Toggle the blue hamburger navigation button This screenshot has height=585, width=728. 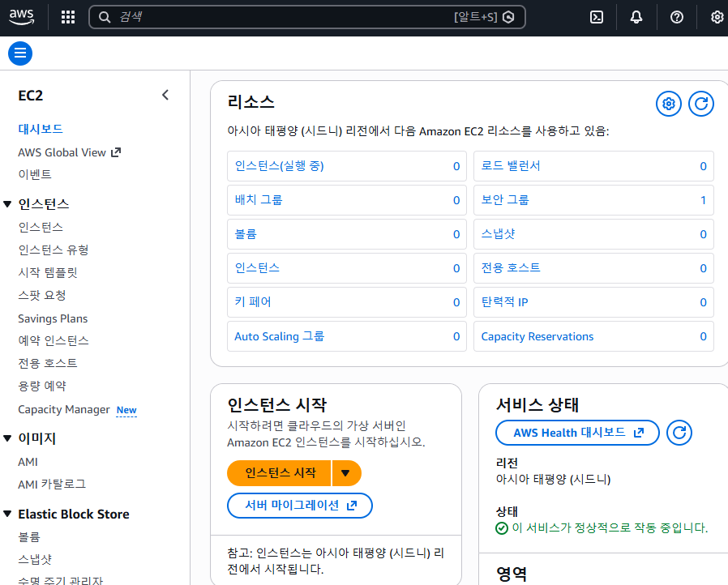[x=20, y=53]
